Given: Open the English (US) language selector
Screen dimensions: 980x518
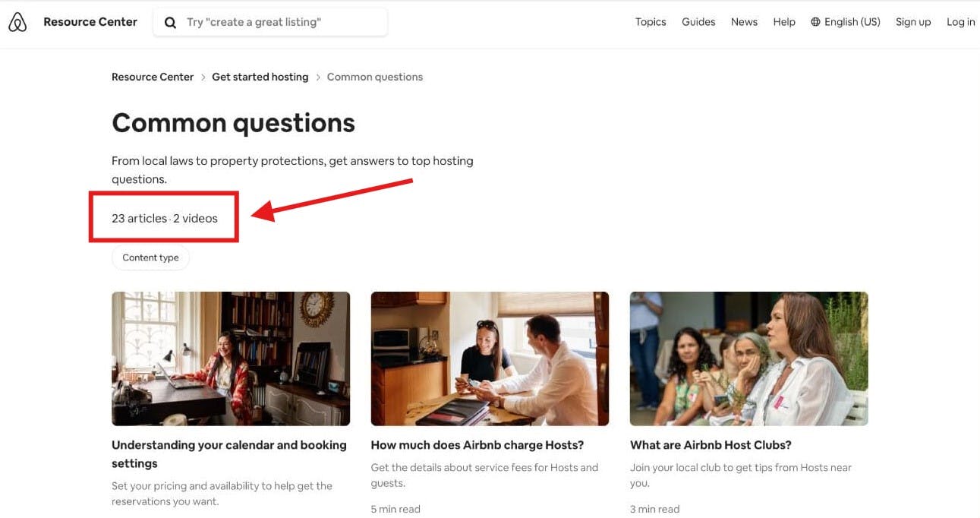Looking at the screenshot, I should (846, 22).
